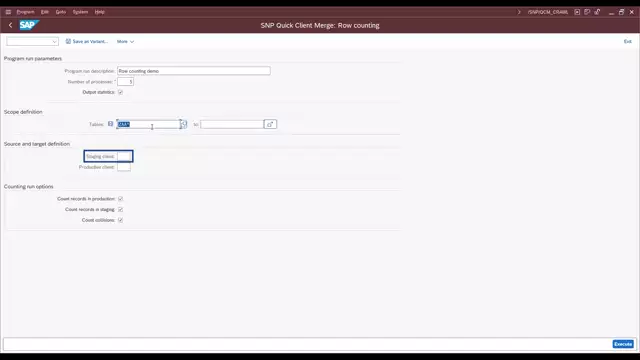Expand the command field using the top-right chevron

(519, 12)
